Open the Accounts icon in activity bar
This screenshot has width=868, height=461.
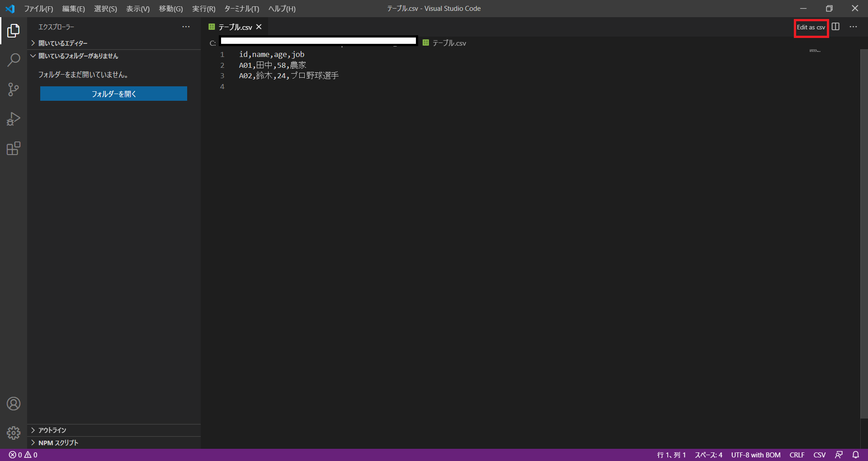point(14,404)
